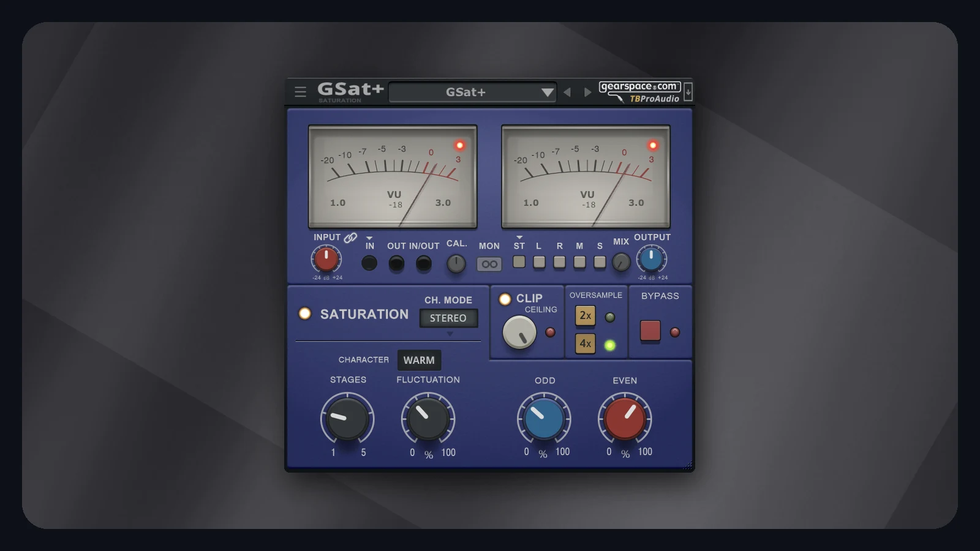Screen dimensions: 980x551
Task: Toggle the MON link button
Action: tap(489, 264)
